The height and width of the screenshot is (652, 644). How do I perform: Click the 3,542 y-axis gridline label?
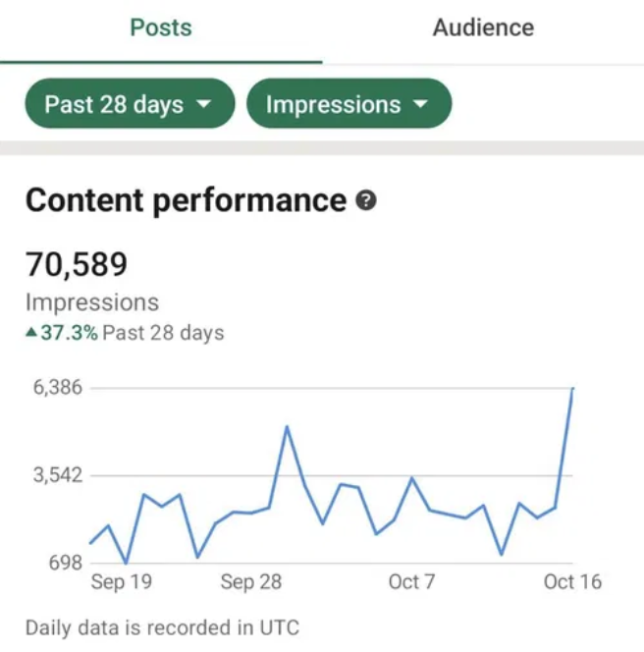pyautogui.click(x=57, y=475)
